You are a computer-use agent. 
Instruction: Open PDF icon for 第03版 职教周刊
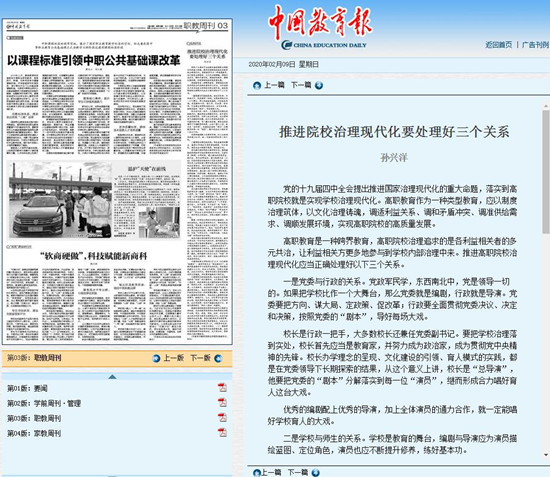click(x=222, y=417)
